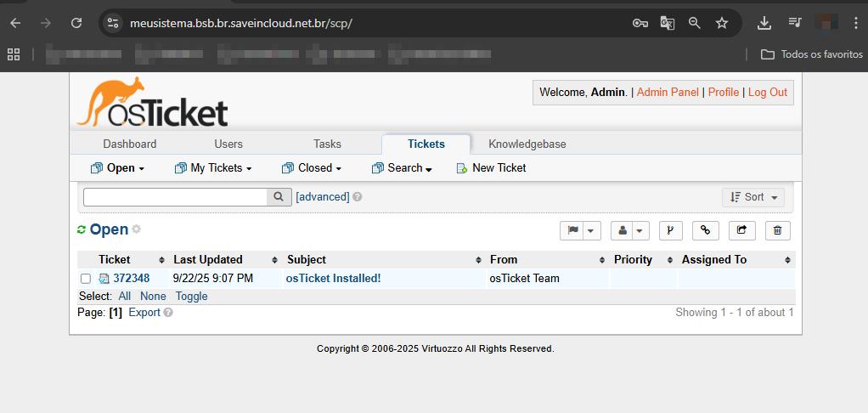Click the ticket search input field
868x413 pixels.
[175, 196]
